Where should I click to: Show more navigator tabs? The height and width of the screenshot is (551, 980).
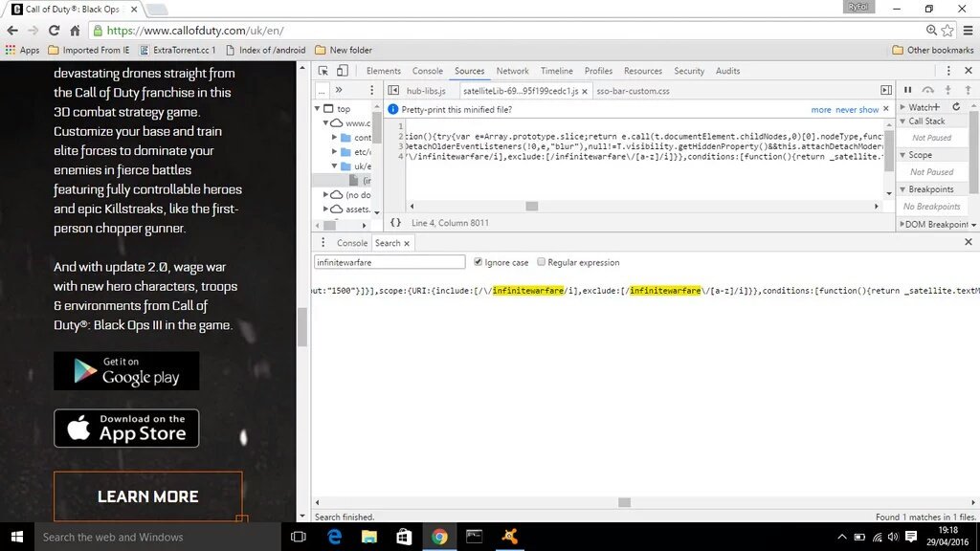[x=339, y=90]
